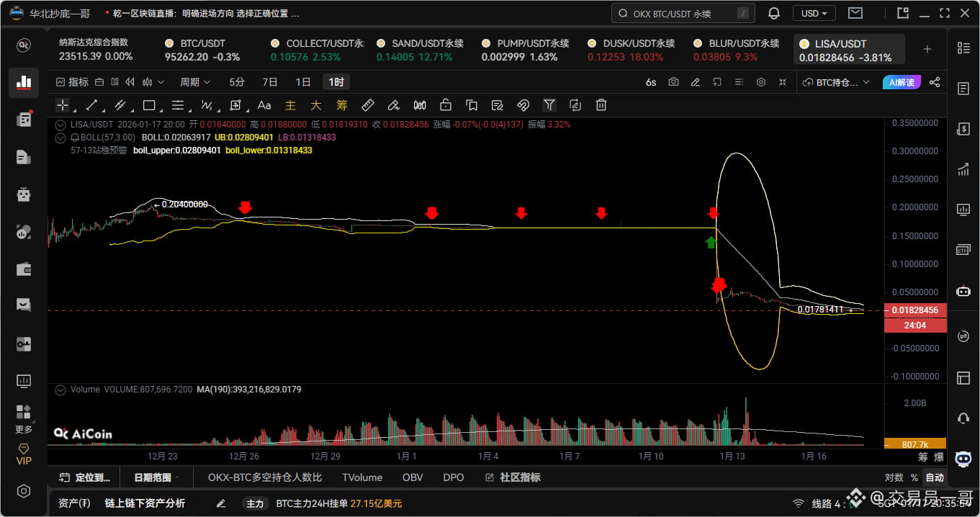The height and width of the screenshot is (517, 980).
Task: Click the lock icon to lock drawings
Action: pos(446,105)
